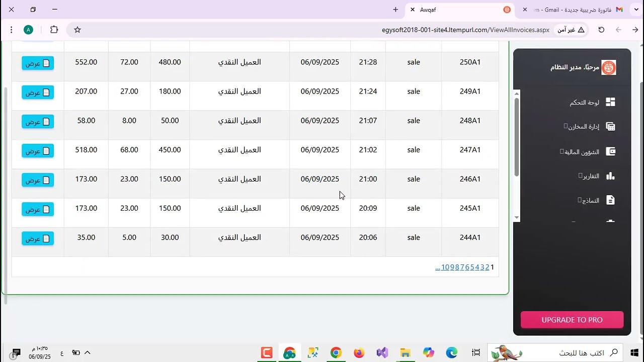Click the مرحبًا، مدير النظام greeting
644x362 pixels.
pyautogui.click(x=575, y=67)
